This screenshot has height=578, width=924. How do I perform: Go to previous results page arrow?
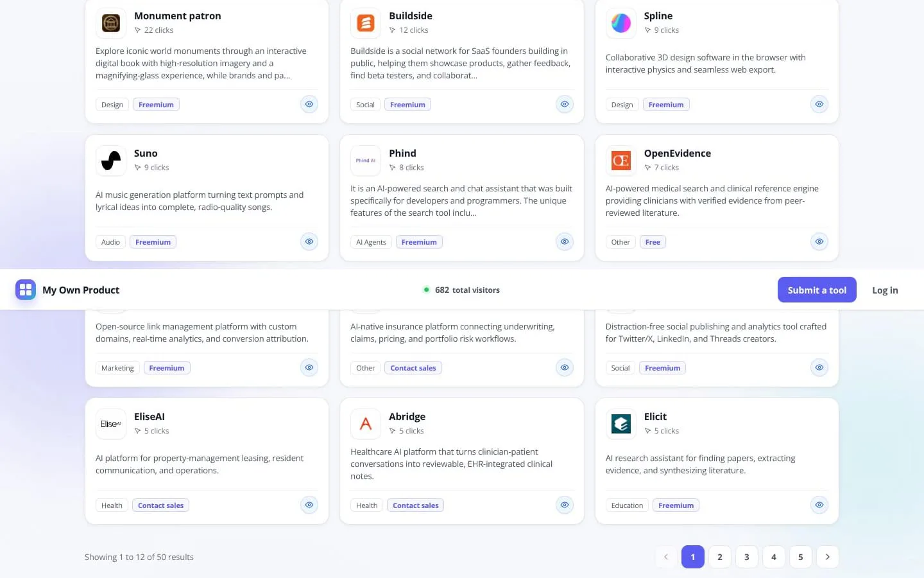(666, 557)
